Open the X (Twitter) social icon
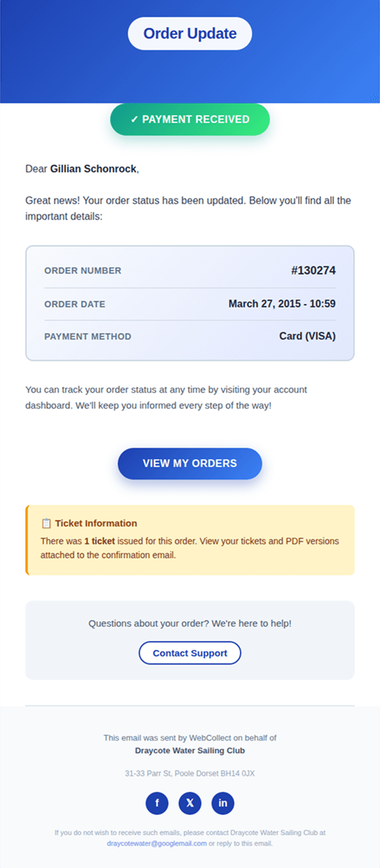 point(190,803)
